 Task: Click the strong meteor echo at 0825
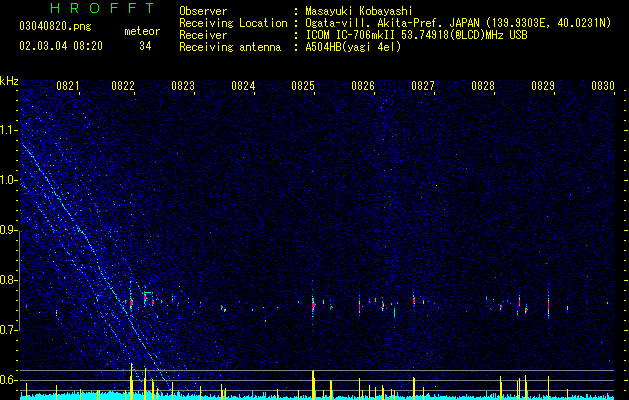tap(313, 304)
